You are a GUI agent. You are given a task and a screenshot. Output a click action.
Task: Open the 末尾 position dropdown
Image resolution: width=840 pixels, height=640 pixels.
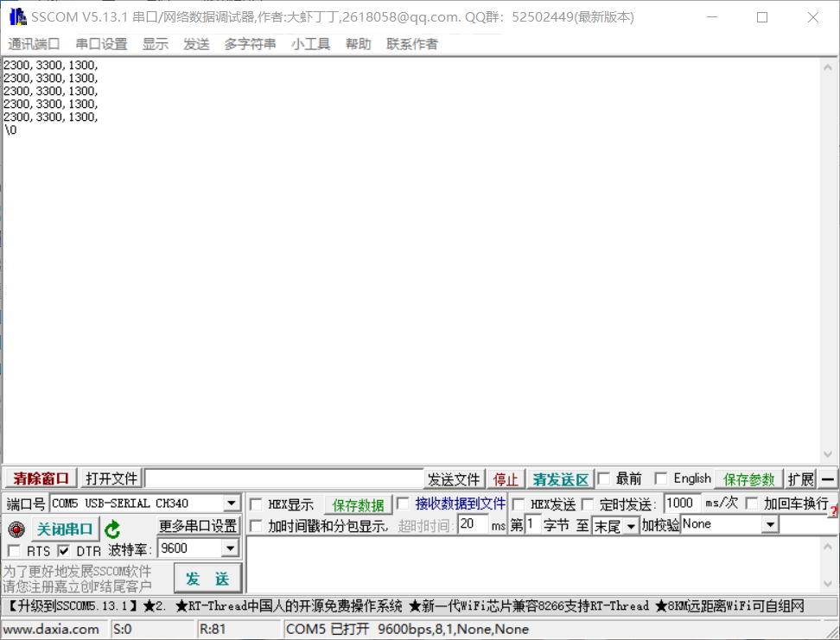pyautogui.click(x=632, y=524)
